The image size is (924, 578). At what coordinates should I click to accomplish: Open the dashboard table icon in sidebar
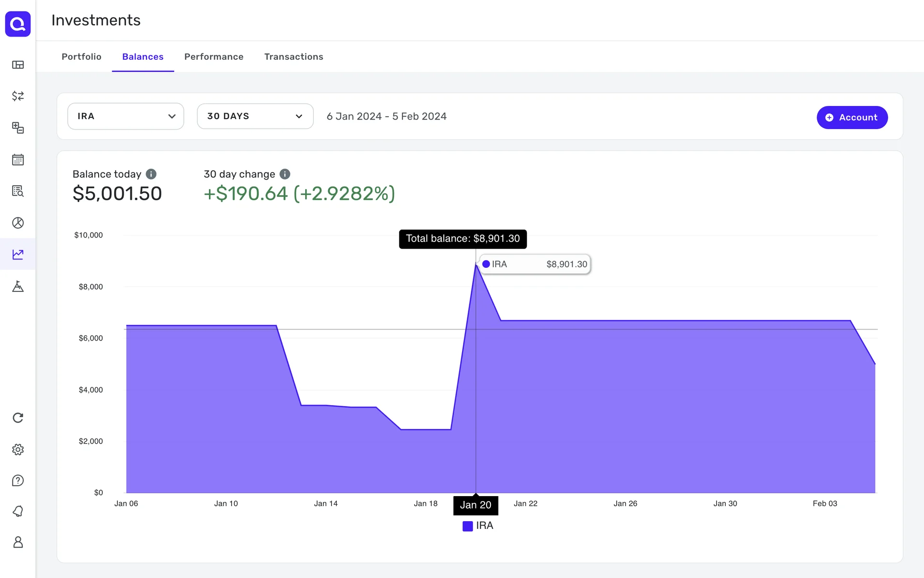pyautogui.click(x=18, y=65)
